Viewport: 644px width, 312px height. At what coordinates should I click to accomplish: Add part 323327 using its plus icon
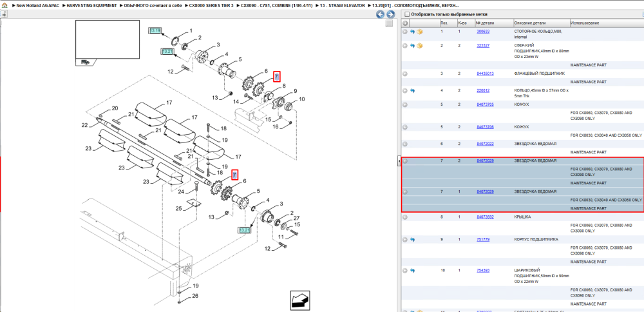tap(405, 46)
